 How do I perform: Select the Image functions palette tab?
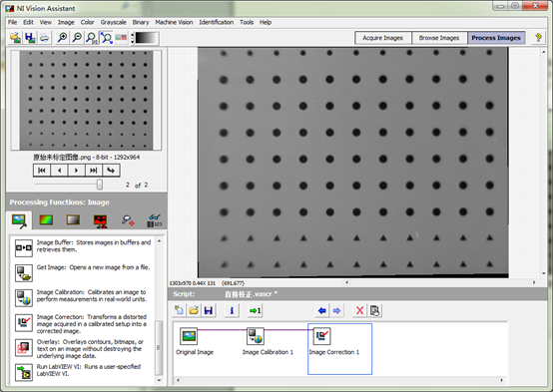tap(19, 220)
